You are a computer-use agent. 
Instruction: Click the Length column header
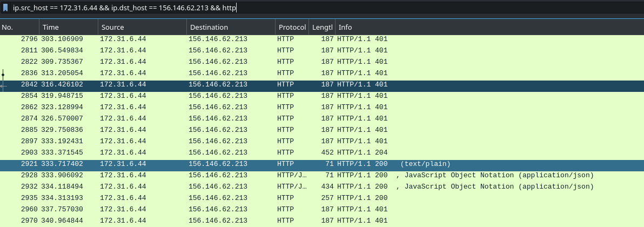(x=322, y=27)
